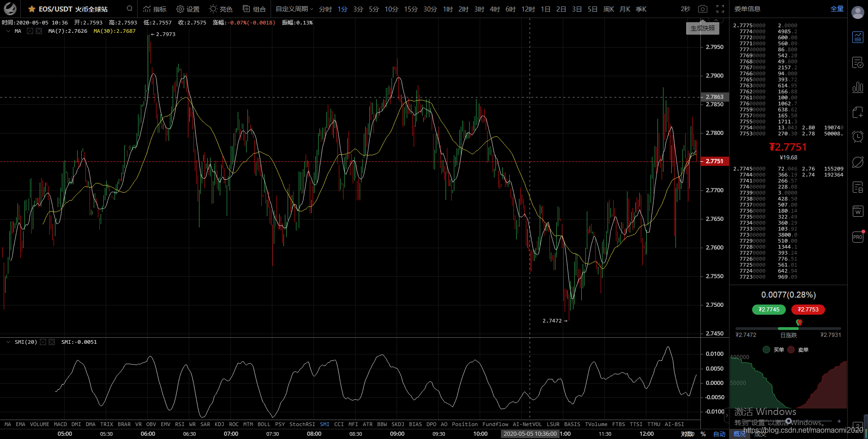This screenshot has width=868, height=439.
Task: Select the 季K timeframe
Action: click(x=641, y=9)
